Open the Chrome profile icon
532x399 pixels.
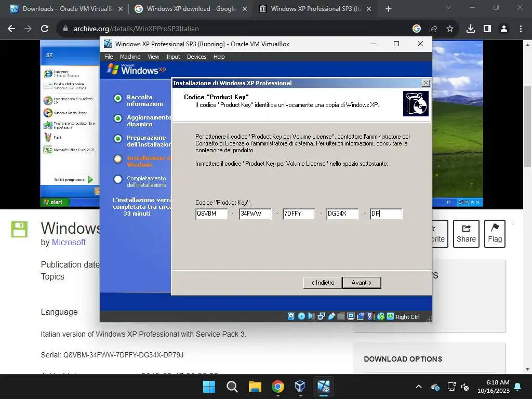(504, 29)
